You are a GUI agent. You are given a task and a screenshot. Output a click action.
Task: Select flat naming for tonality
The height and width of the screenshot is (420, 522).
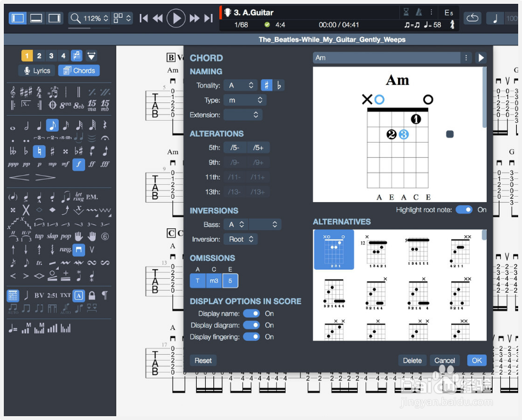pyautogui.click(x=279, y=86)
